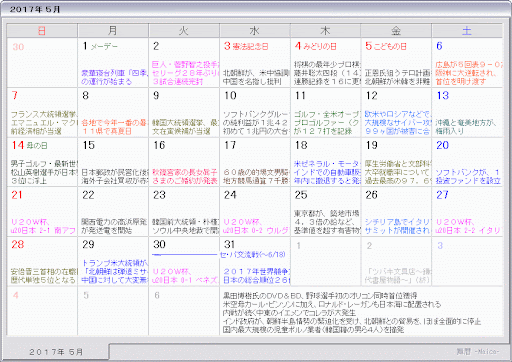The width and height of the screenshot is (512, 362).
Task: Click the 水 Wednesday column header
Action: pos(255,31)
